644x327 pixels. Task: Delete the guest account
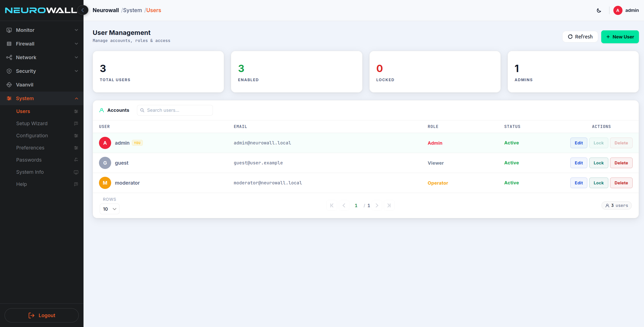(621, 163)
